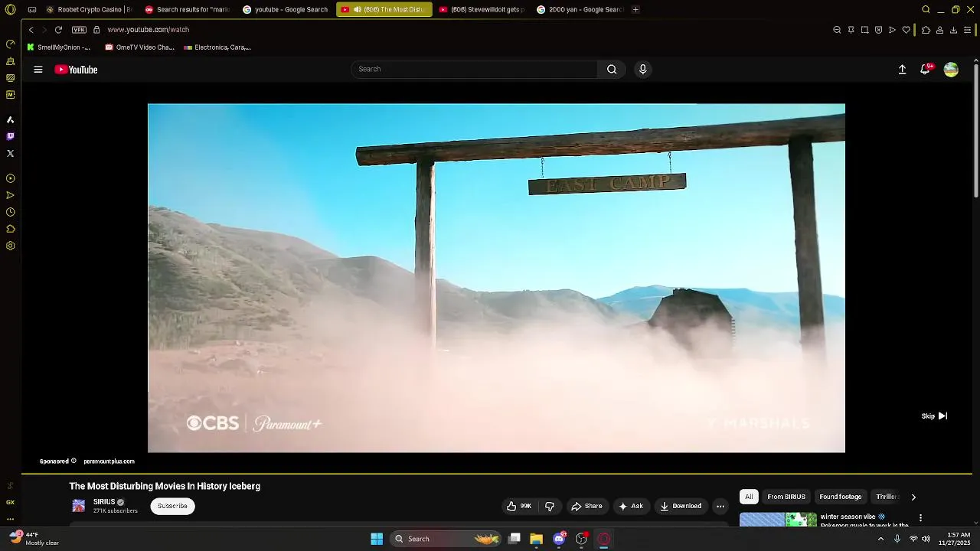Switch to Roobet Crypto Casino tab
Screen dimensions: 980x551
click(89, 9)
